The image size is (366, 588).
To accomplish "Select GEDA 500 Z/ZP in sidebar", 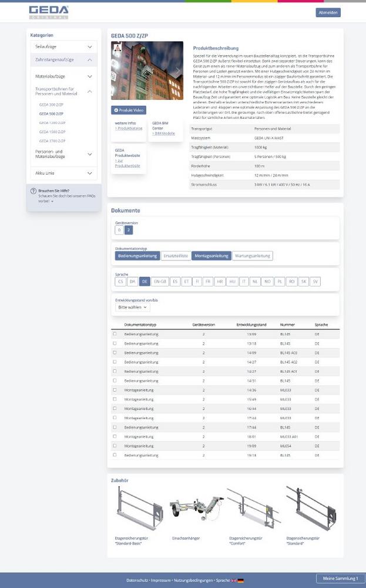I will (51, 113).
